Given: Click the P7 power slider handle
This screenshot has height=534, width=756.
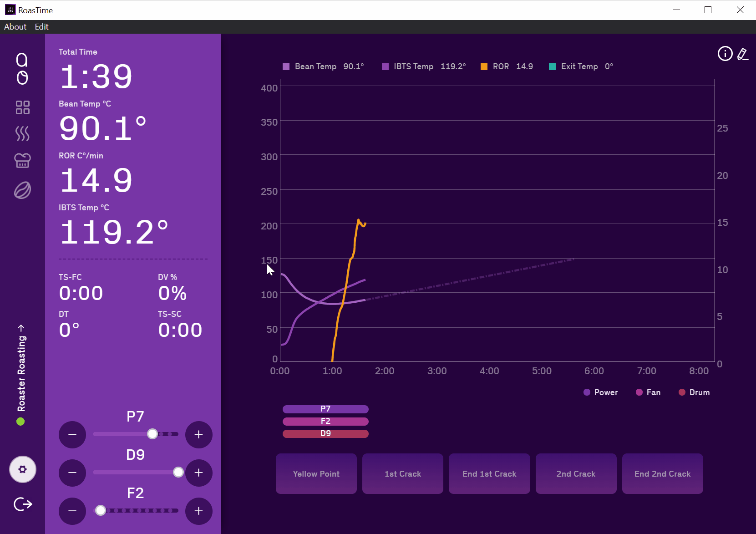Looking at the screenshot, I should [152, 434].
